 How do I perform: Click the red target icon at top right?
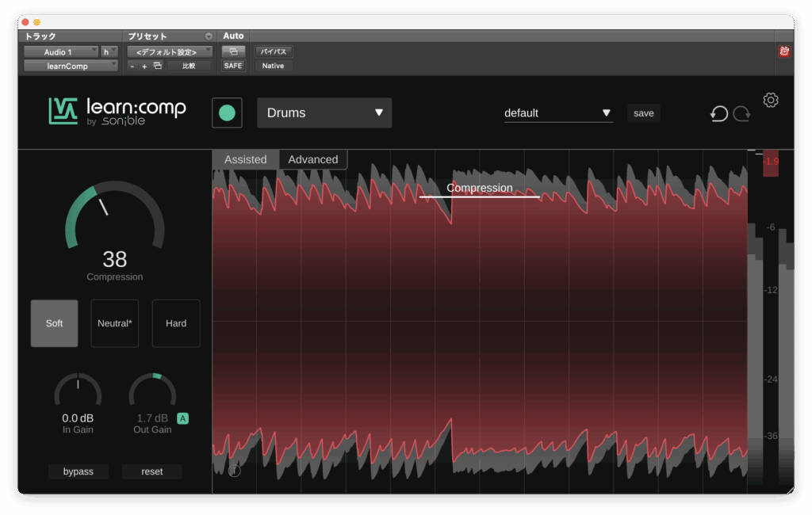[x=784, y=51]
